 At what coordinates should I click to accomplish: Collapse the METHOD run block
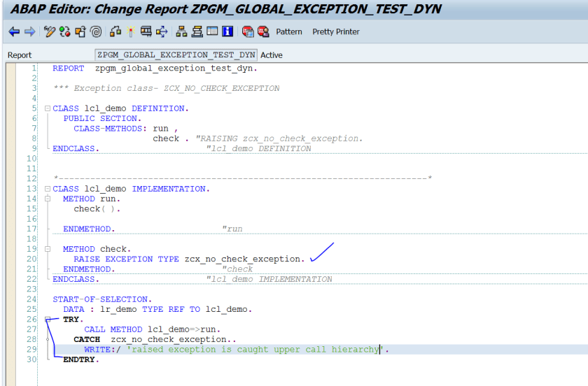tap(48, 199)
